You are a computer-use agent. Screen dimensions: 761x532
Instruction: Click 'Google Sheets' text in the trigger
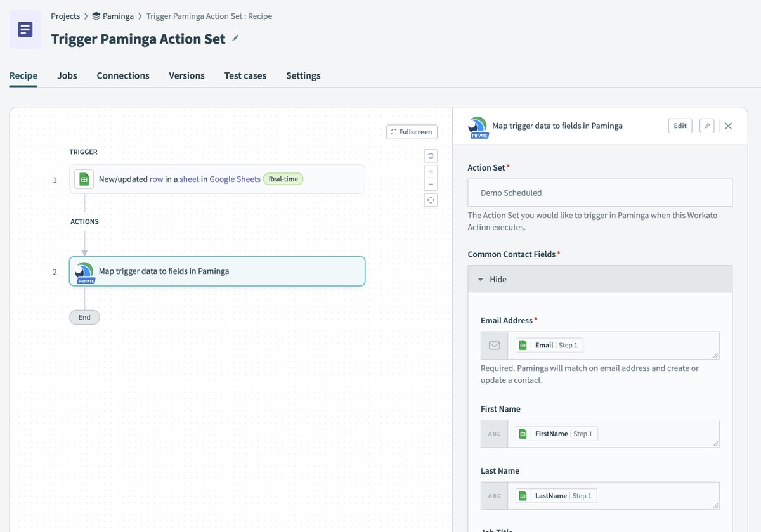pos(235,179)
